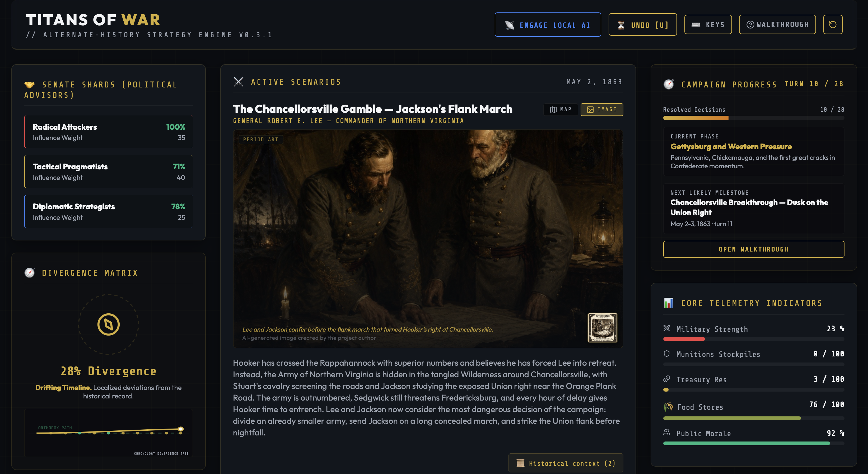Click the bar chart Core Telemetry icon
This screenshot has width=868, height=474.
pos(669,303)
